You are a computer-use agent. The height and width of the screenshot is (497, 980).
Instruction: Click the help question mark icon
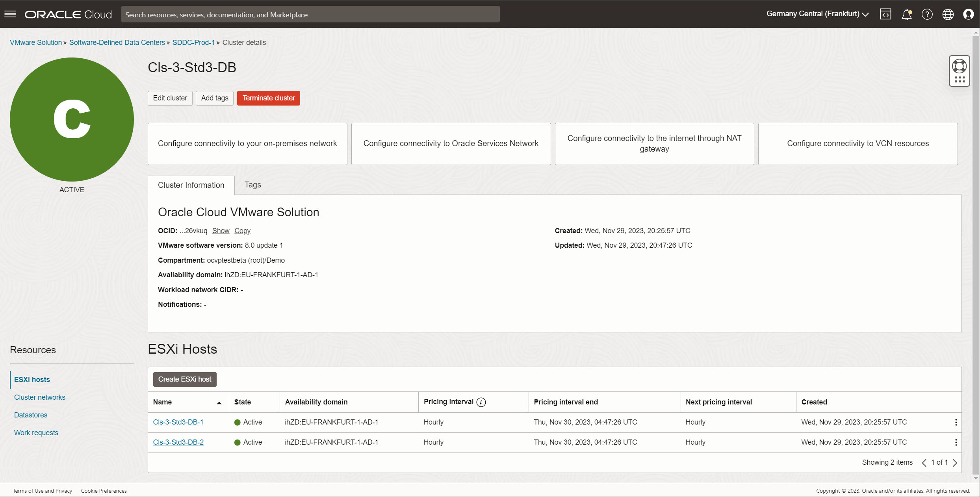tap(927, 14)
